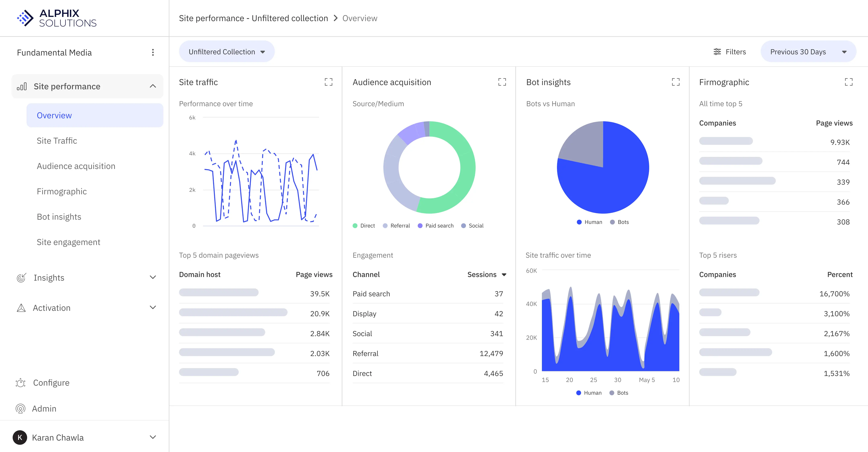Select the Activation icon in the sidebar
Image resolution: width=868 pixels, height=452 pixels.
click(x=21, y=308)
